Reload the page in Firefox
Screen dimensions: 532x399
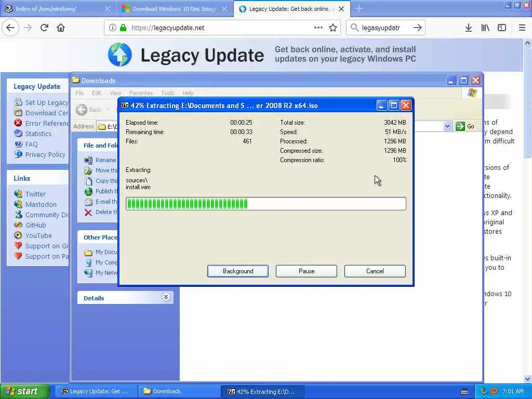point(44,28)
